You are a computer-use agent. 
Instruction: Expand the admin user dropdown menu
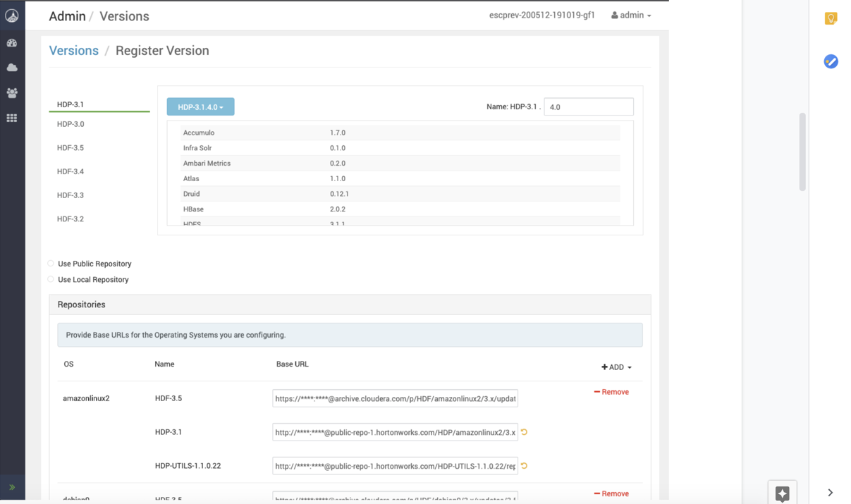click(x=631, y=16)
